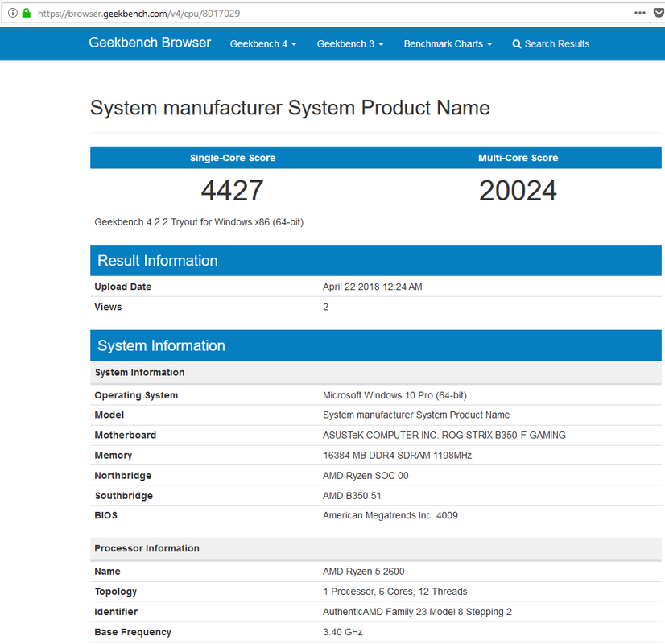The width and height of the screenshot is (665, 644).
Task: Click the Multi-Core Score header
Action: click(x=518, y=158)
